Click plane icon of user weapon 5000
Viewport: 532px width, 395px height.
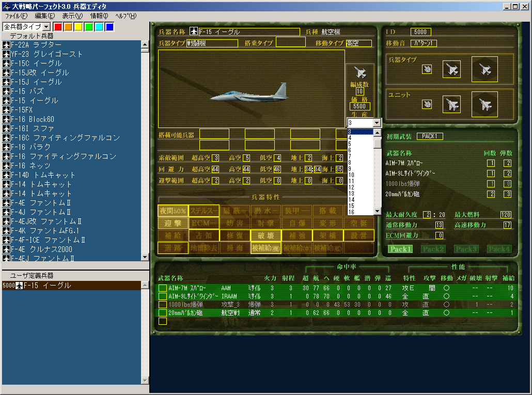[x=19, y=286]
